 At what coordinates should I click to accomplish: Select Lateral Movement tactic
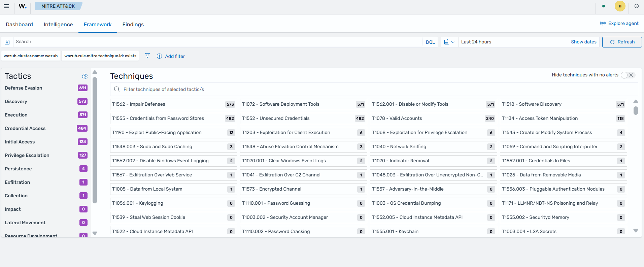(x=46, y=223)
